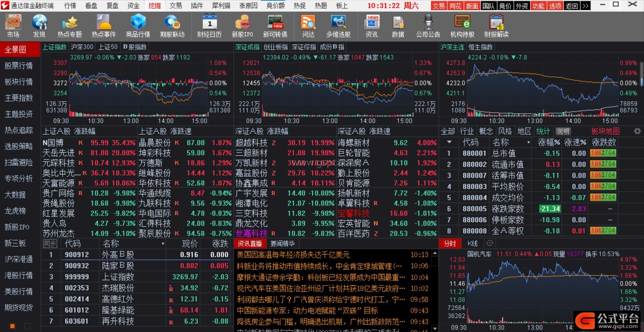Open the 新股IPO toolbar icon
The width and height of the screenshot is (644, 332).
coord(242,26)
